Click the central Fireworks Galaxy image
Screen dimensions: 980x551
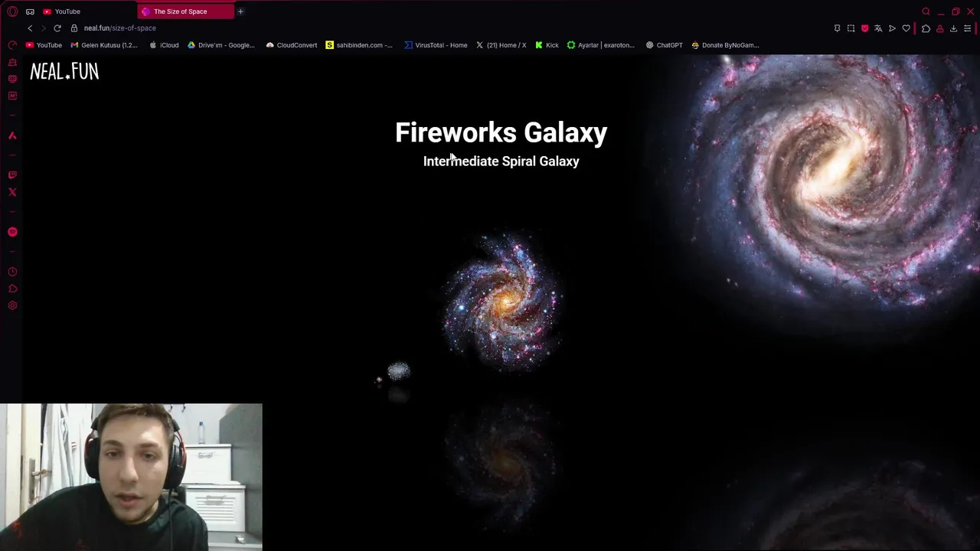pos(503,302)
